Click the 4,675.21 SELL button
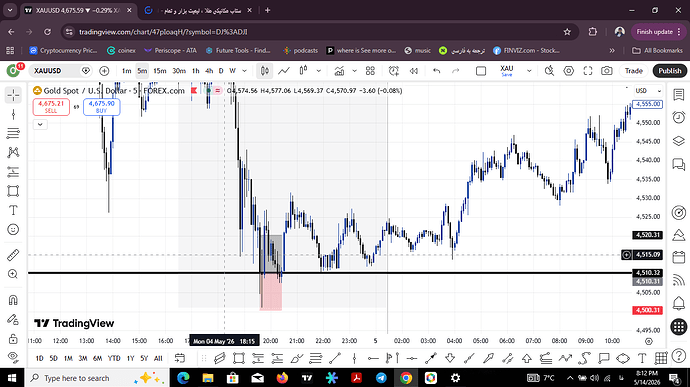Viewport: 690px width, 387px height. [51, 107]
